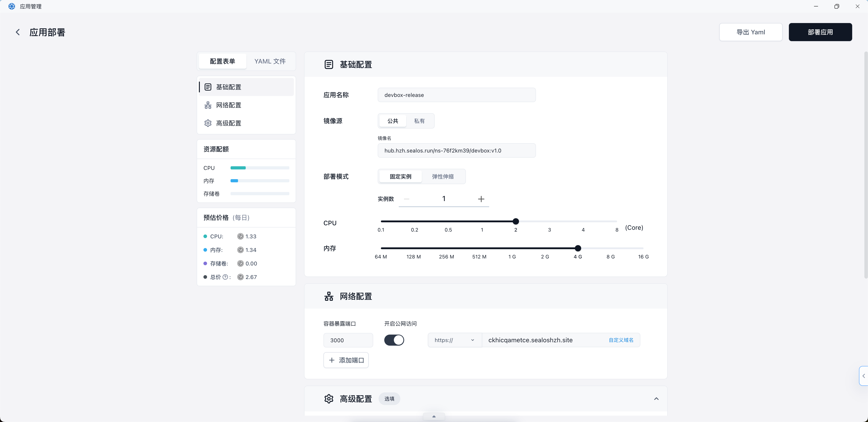
Task: Minimize the 应用管理 window
Action: pos(816,6)
